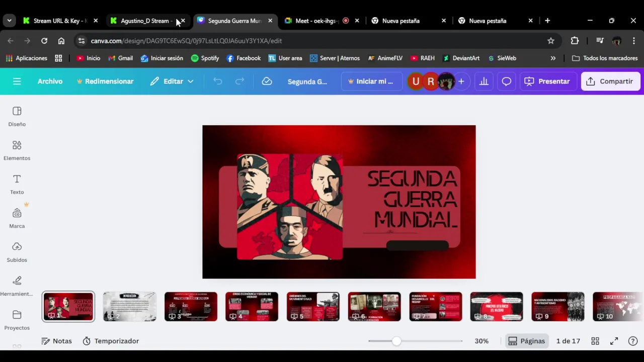Close the Meet tab
The image size is (644, 362).
tap(357, 21)
